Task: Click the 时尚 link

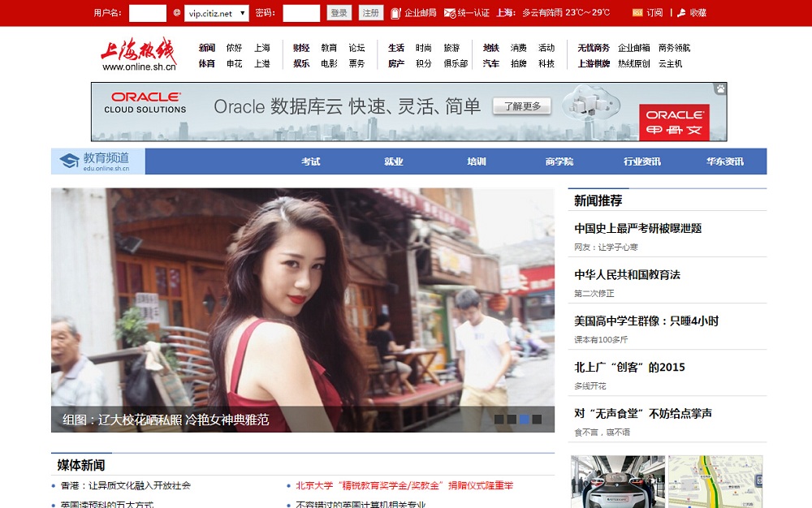Action: [x=424, y=48]
